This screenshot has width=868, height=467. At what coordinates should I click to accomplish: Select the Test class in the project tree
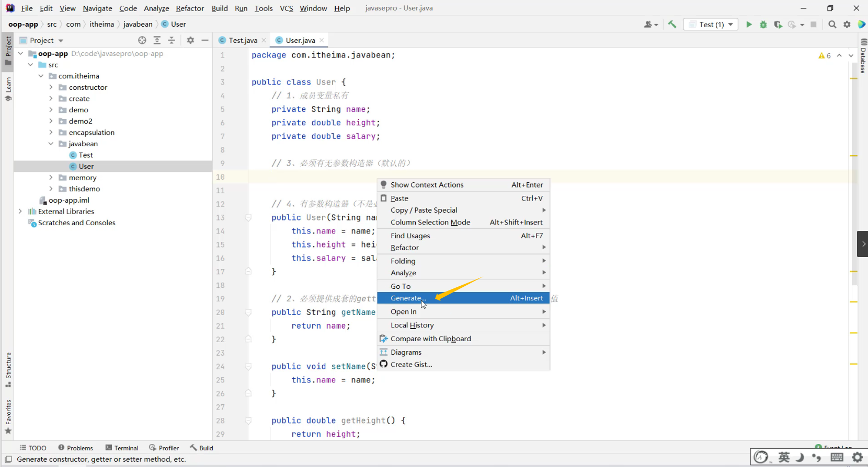pyautogui.click(x=86, y=155)
